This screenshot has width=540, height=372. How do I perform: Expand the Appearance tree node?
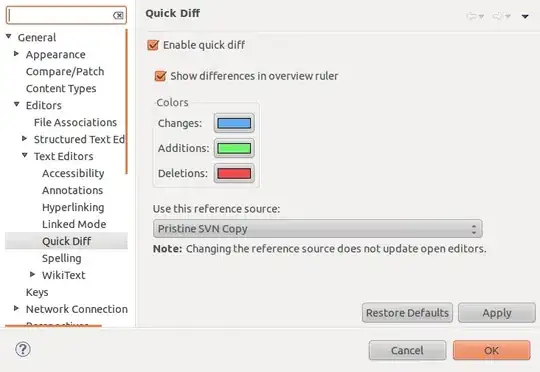pos(16,54)
